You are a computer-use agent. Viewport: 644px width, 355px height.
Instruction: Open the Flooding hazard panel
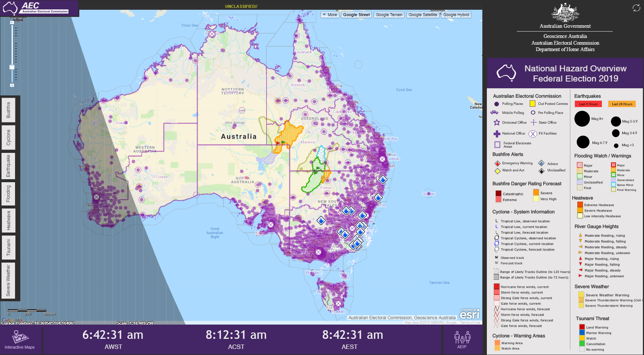pos(8,193)
